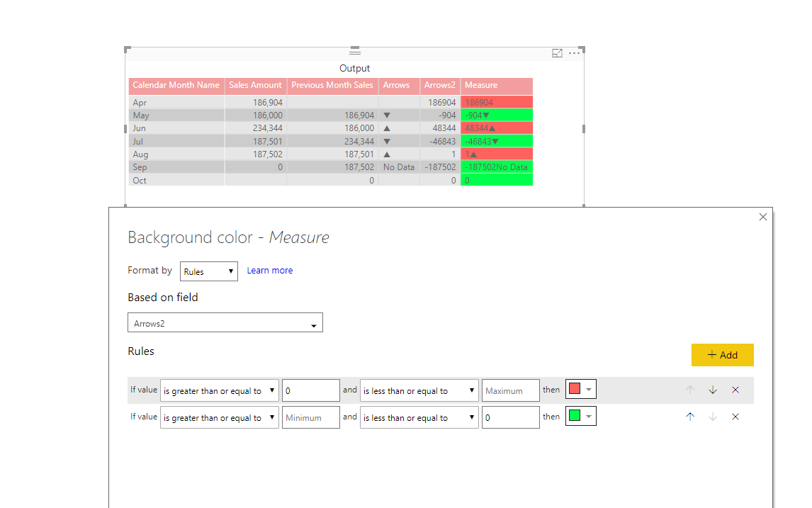Click first rule's Maximum input field
This screenshot has height=508, width=812.
[511, 390]
